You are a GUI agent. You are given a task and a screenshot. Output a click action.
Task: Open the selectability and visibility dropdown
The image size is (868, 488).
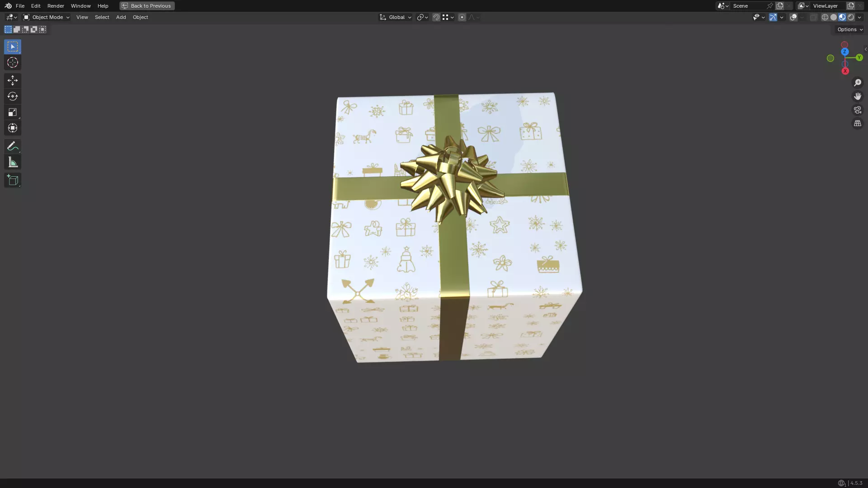coord(759,17)
